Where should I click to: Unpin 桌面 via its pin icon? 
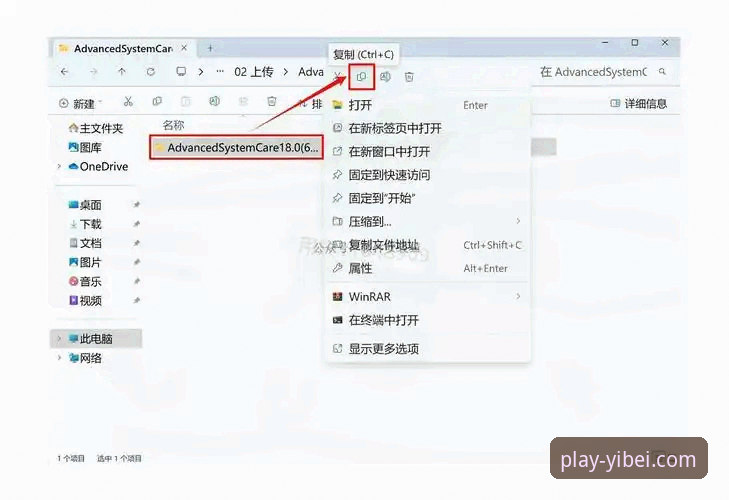[x=137, y=205]
